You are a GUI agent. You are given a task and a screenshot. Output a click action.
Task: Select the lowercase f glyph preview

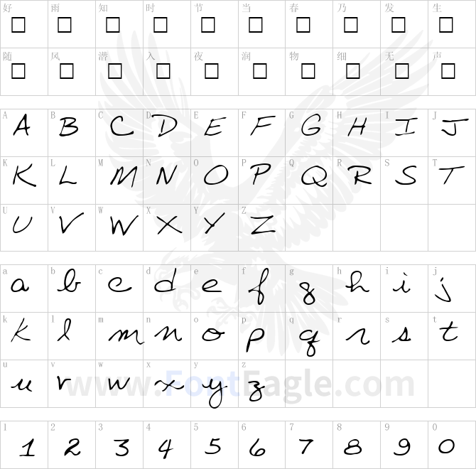click(x=259, y=286)
